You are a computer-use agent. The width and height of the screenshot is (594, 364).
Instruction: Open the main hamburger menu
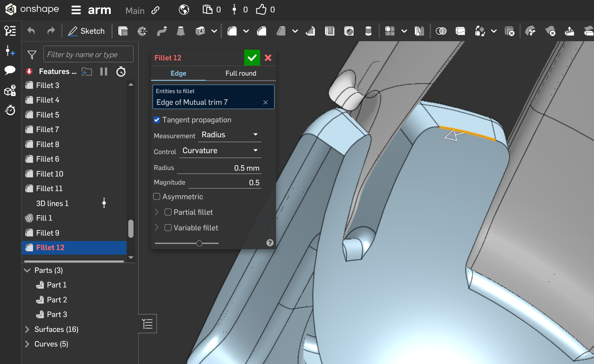76,10
